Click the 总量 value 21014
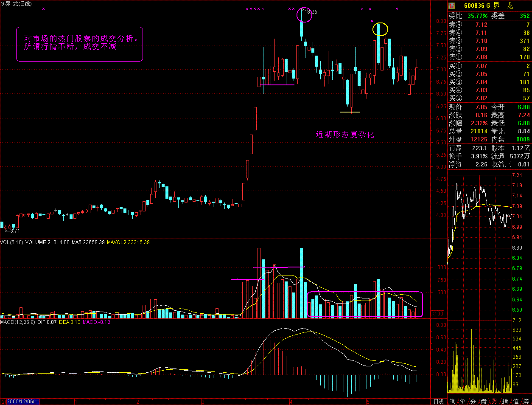The height and width of the screenshot is (405, 532). [479, 132]
